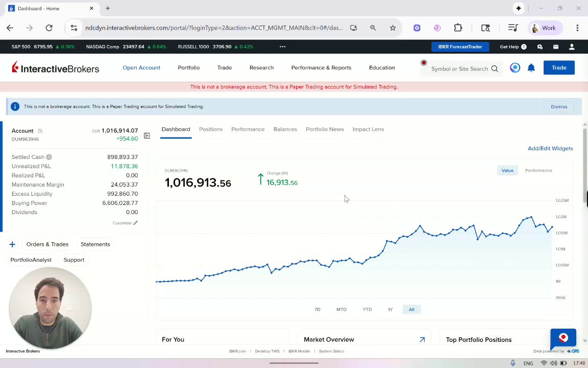588x368 pixels.
Task: Open the System Status footer link
Action: (331, 351)
